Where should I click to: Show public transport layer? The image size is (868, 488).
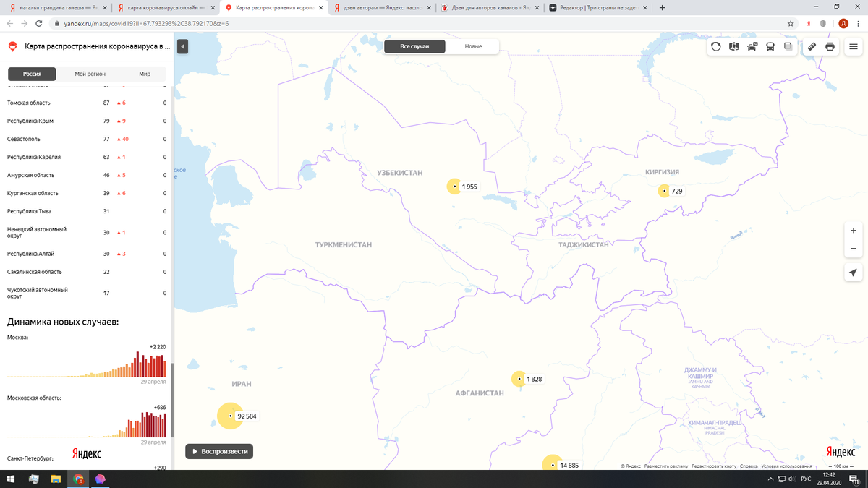(x=770, y=46)
